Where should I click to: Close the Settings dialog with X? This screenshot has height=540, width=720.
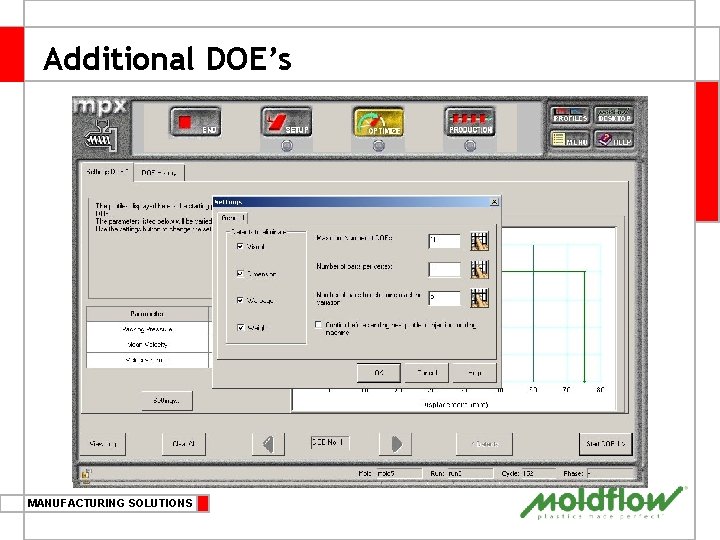[494, 202]
